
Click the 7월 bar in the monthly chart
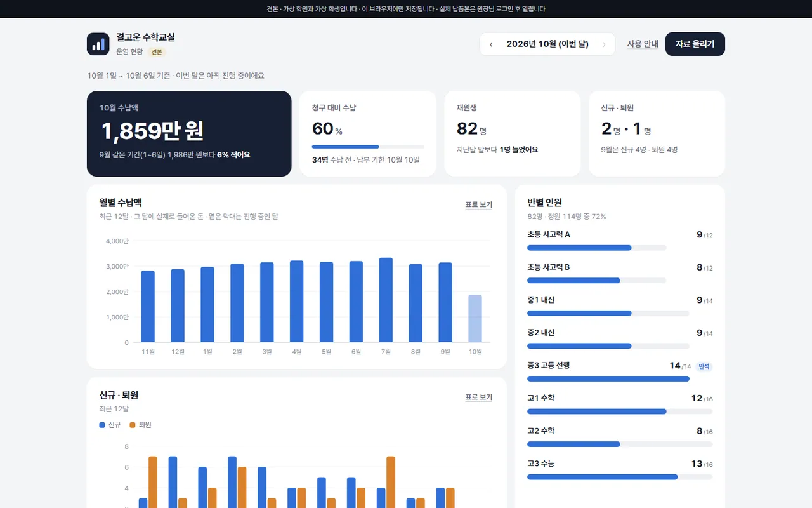coord(386,300)
